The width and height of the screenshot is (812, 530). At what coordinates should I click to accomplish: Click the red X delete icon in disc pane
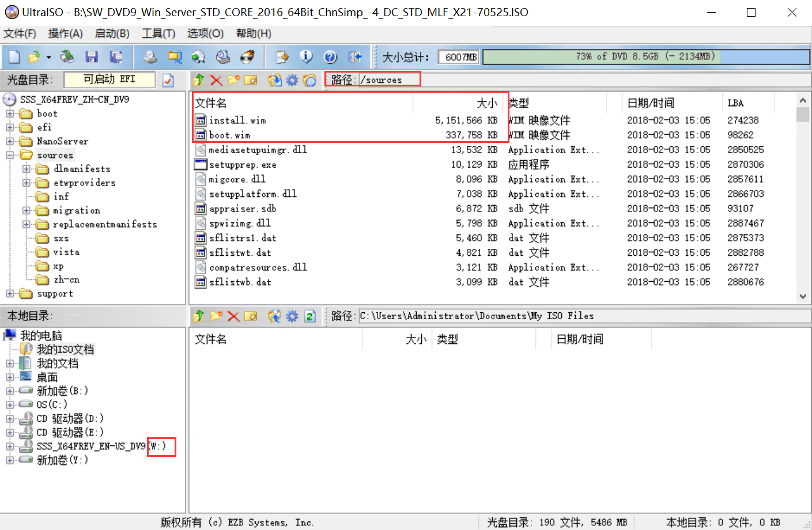click(216, 80)
